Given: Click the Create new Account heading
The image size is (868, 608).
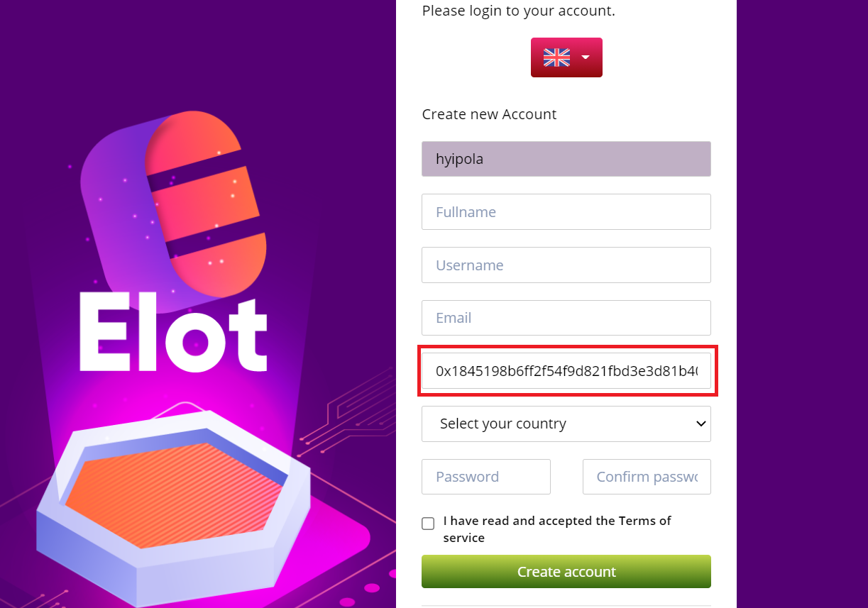Looking at the screenshot, I should [x=489, y=114].
